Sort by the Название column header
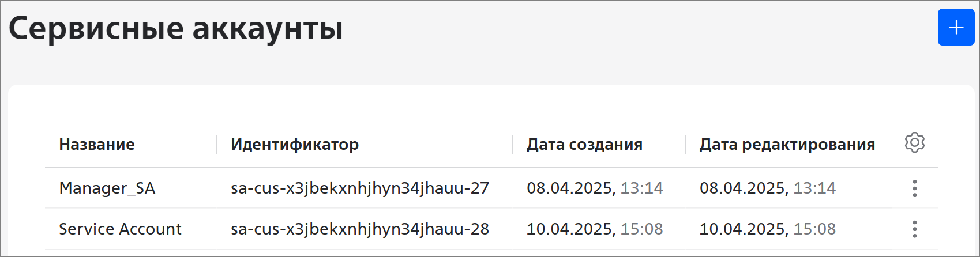The width and height of the screenshot is (980, 257). tap(97, 145)
